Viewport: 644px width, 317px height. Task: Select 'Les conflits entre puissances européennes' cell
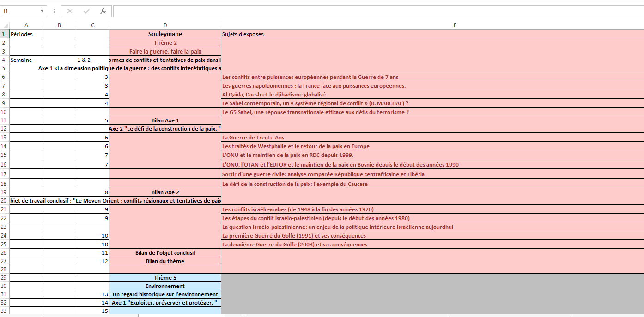point(432,77)
